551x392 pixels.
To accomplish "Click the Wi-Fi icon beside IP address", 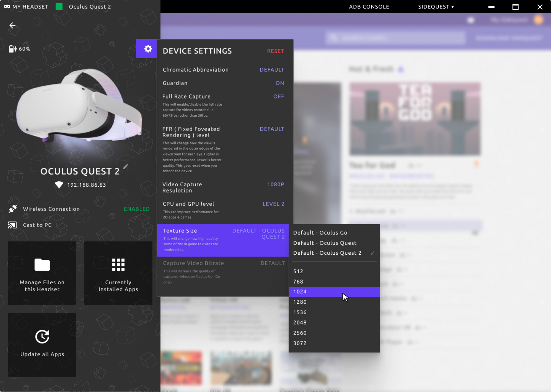I will point(59,185).
